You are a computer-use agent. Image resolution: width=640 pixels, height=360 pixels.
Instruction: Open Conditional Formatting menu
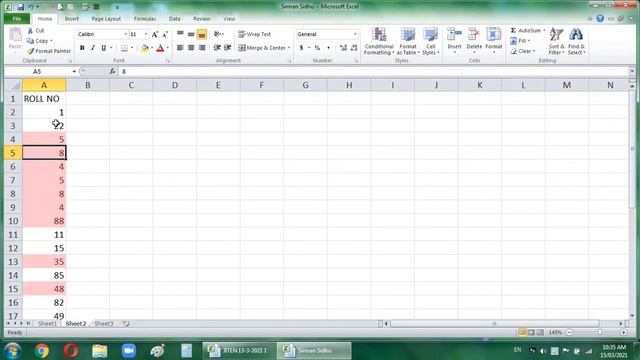[x=379, y=41]
